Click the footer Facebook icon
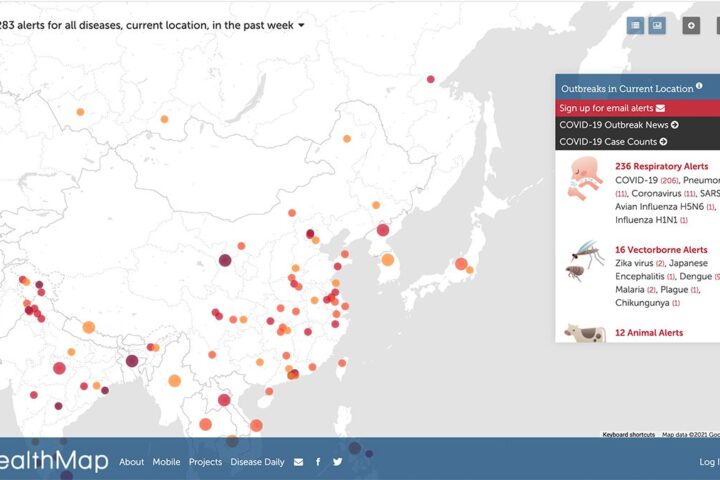 pos(318,462)
